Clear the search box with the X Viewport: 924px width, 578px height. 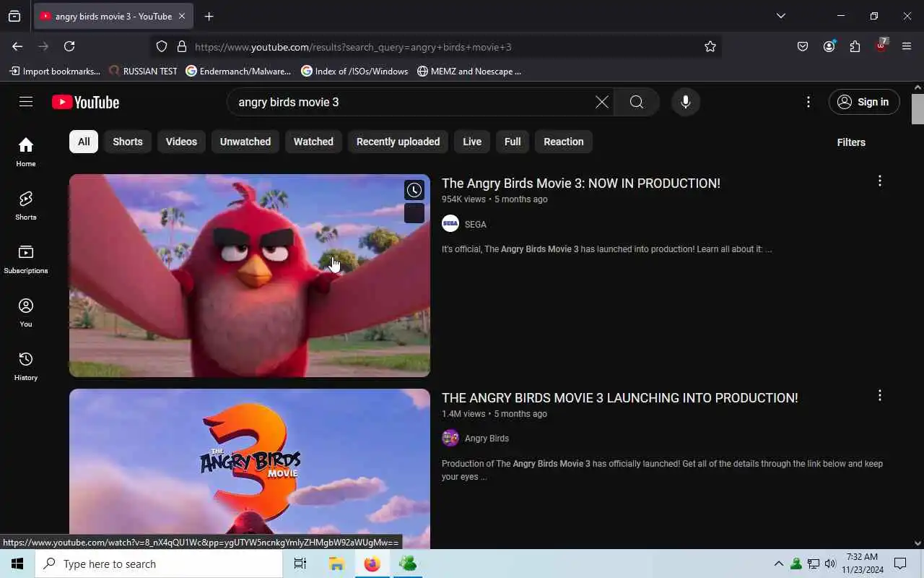tap(602, 102)
